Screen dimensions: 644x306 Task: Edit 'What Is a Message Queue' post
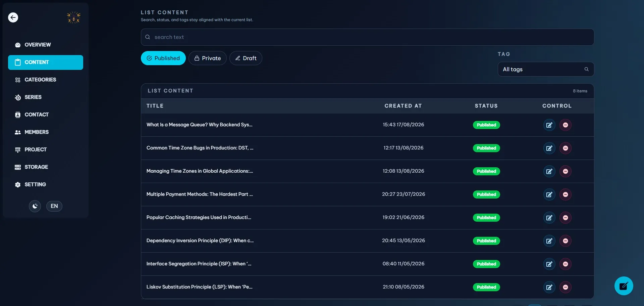point(549,125)
